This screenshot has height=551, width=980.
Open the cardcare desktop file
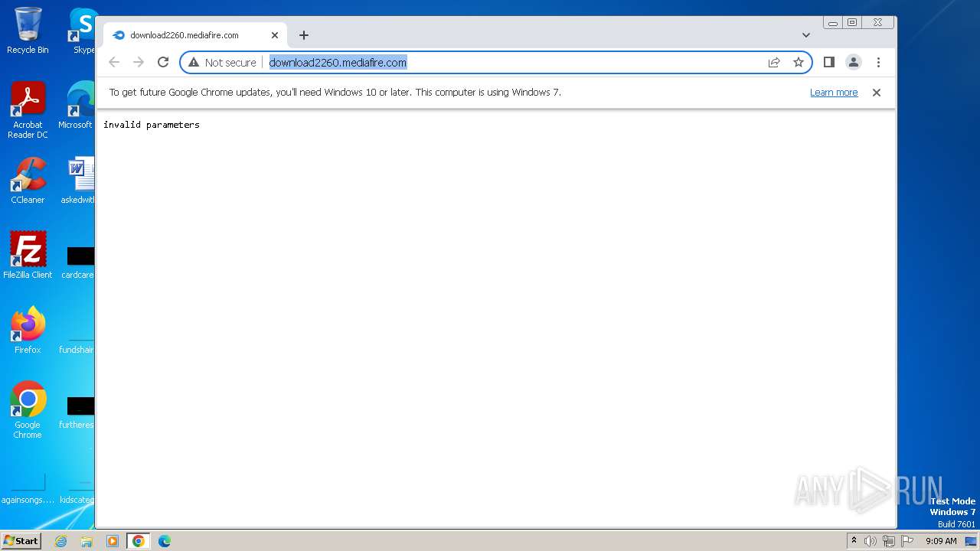(x=80, y=262)
